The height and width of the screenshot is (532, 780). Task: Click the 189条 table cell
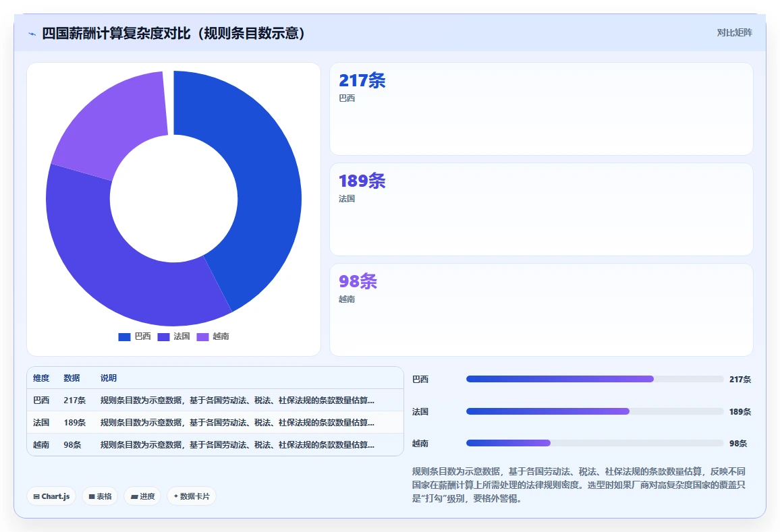pyautogui.click(x=75, y=423)
